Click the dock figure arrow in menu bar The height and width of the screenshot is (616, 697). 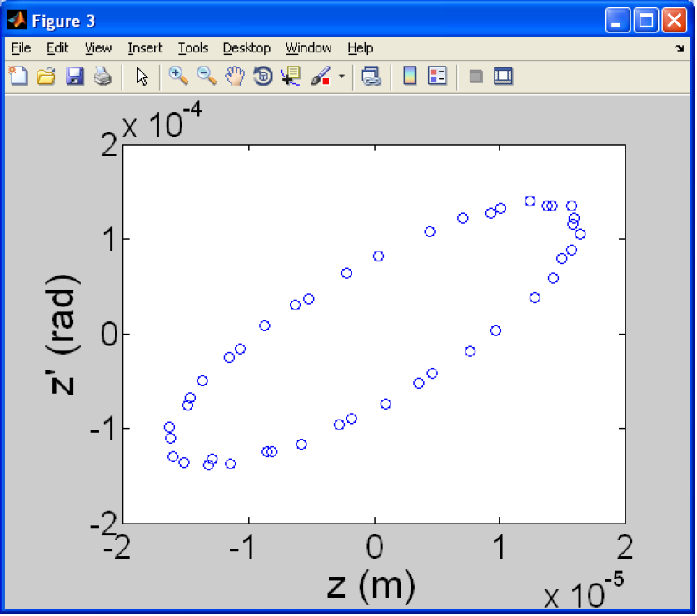pos(680,48)
